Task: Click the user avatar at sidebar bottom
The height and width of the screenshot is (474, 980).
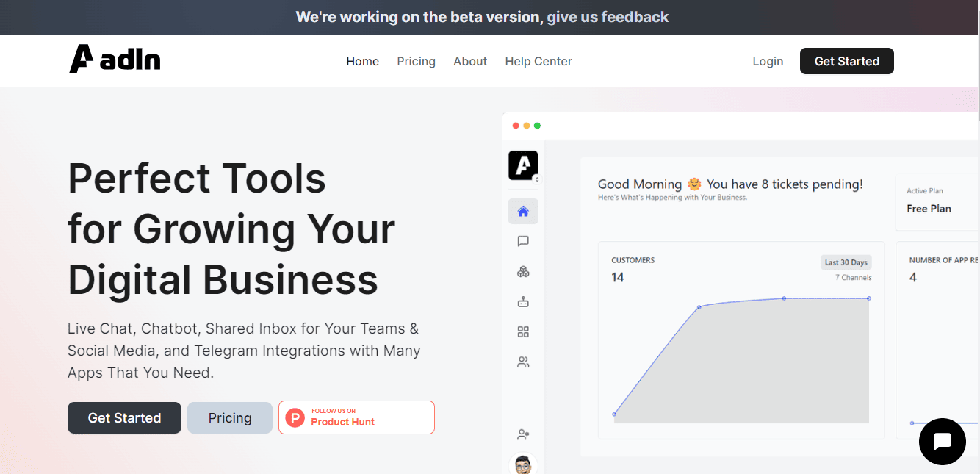Action: (x=523, y=465)
